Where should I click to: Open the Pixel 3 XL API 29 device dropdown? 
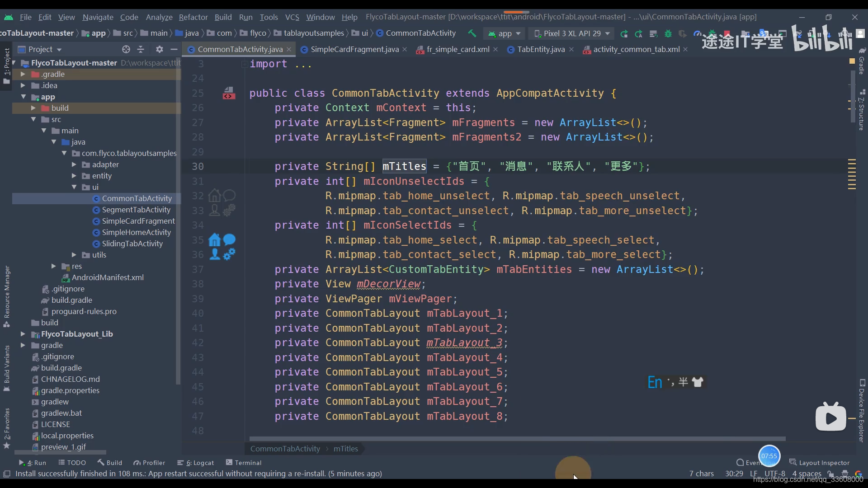(x=572, y=34)
